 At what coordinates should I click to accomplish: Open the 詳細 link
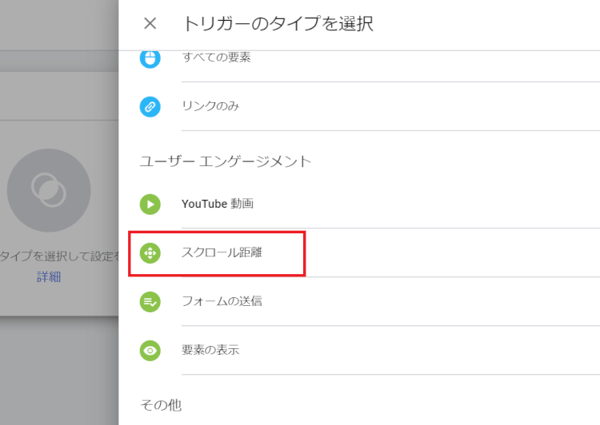[x=49, y=276]
